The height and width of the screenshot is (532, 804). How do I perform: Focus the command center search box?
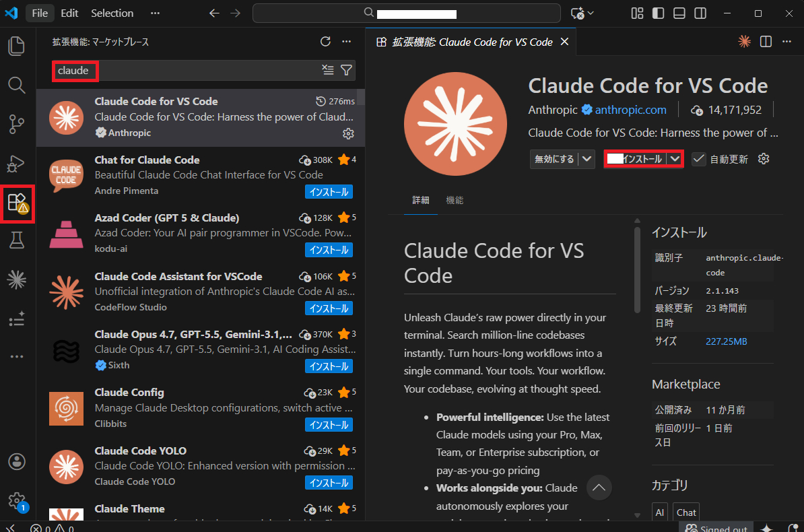pos(406,13)
